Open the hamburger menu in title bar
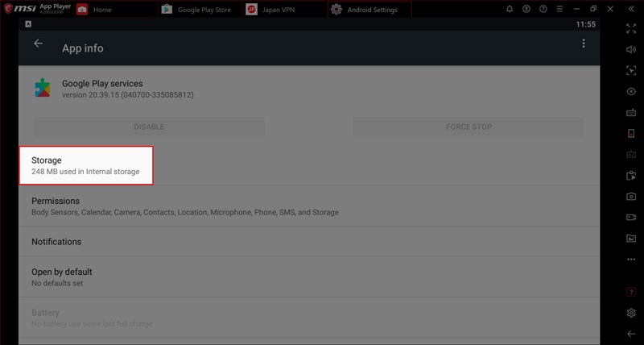This screenshot has height=345, width=644. click(559, 9)
